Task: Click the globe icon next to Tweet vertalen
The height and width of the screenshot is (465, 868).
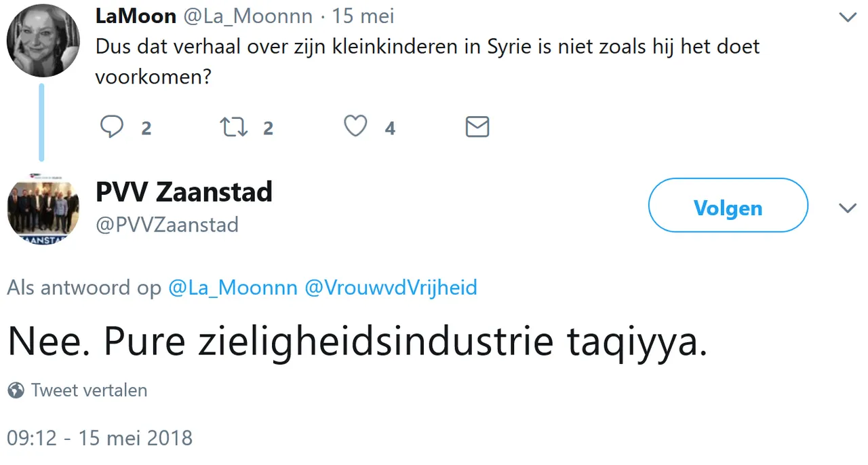Action: pos(15,390)
